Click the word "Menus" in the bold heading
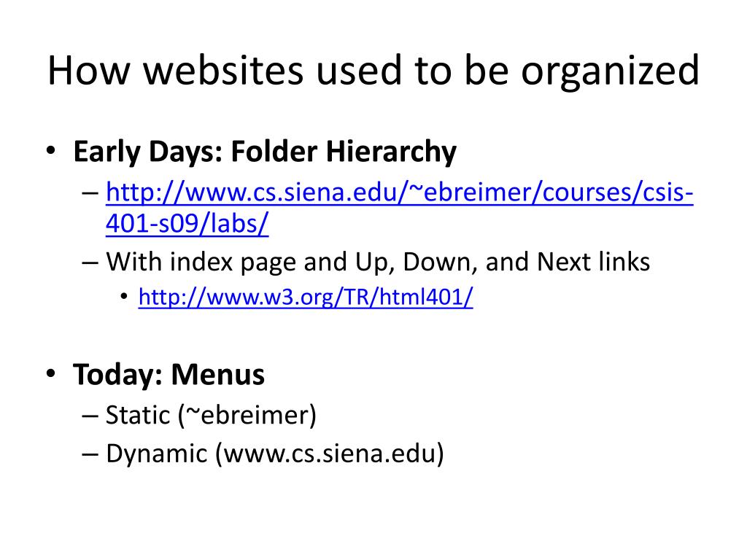The image size is (747, 560). 217,374
